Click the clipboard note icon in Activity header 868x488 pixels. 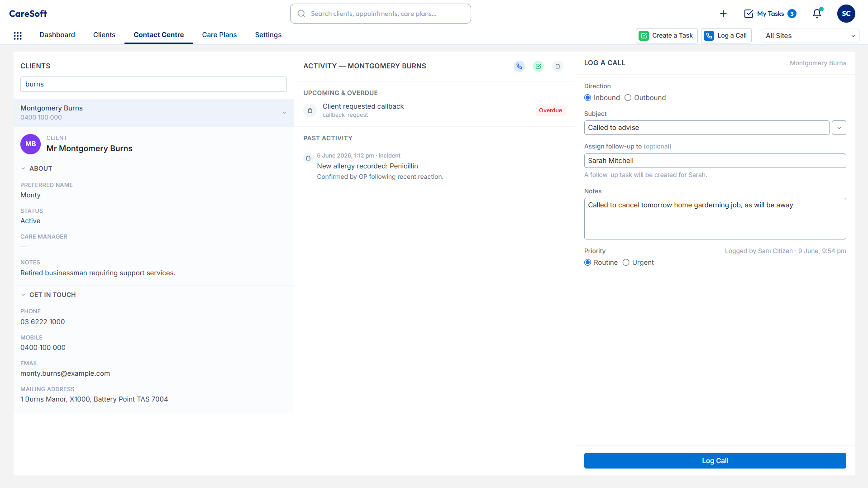coord(558,66)
